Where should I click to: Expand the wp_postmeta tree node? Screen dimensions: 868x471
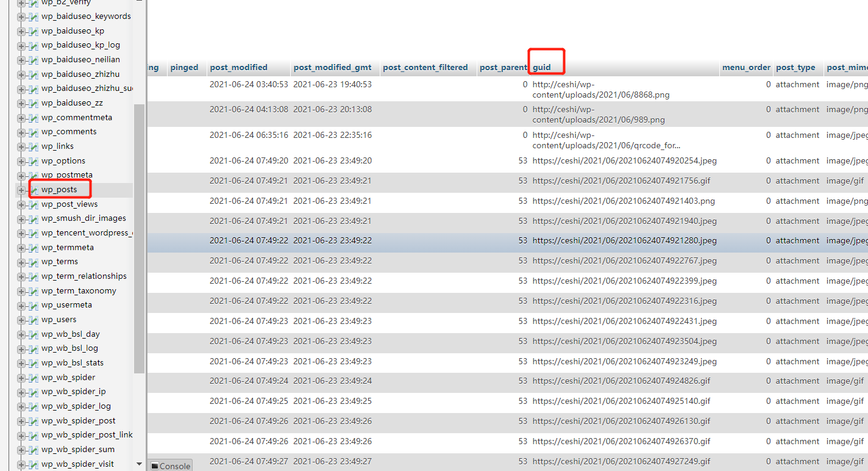[x=21, y=176]
